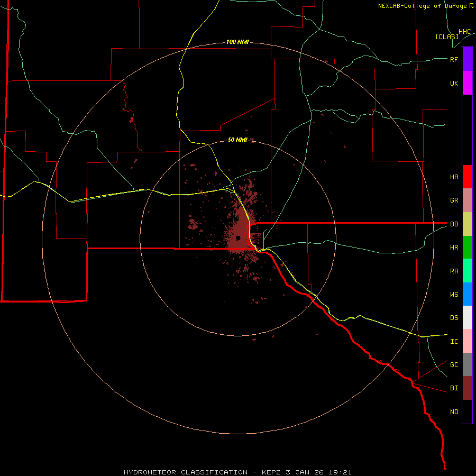
Task: Click the 19:21 timestamp
Action: tap(340, 472)
